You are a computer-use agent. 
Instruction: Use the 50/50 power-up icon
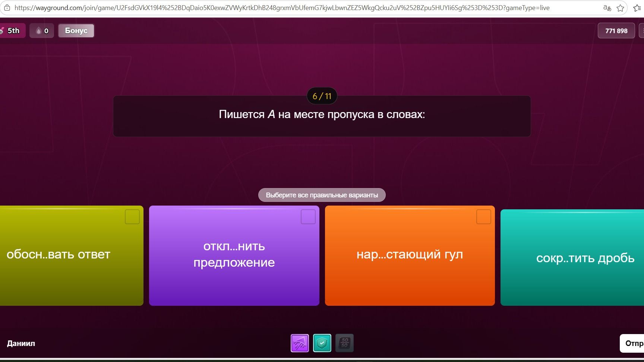point(344,343)
